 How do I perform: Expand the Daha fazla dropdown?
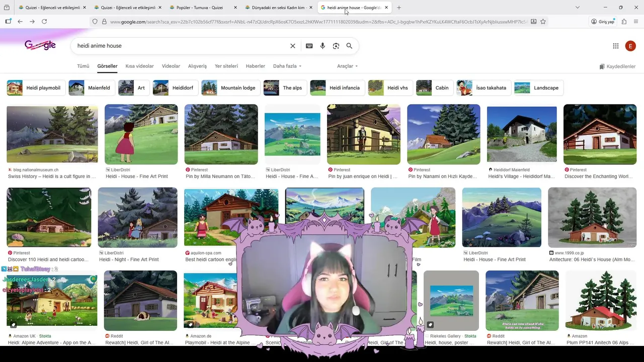287,66
